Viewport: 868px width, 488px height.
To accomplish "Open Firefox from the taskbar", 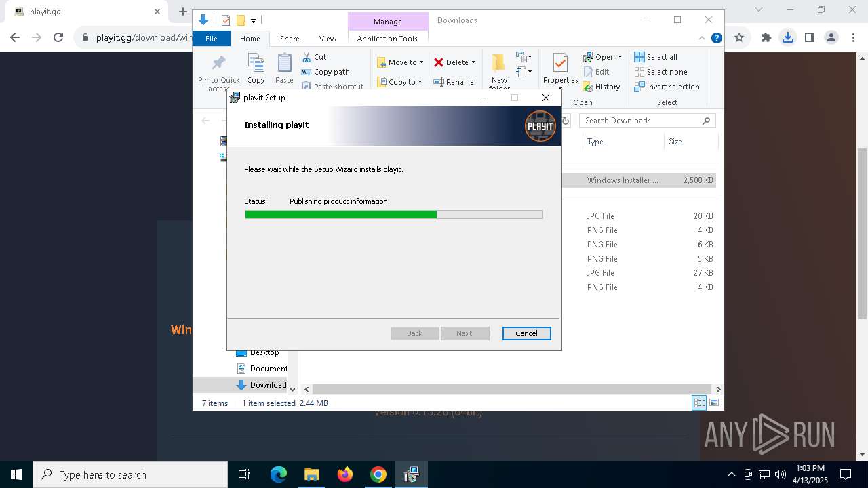I will click(345, 474).
